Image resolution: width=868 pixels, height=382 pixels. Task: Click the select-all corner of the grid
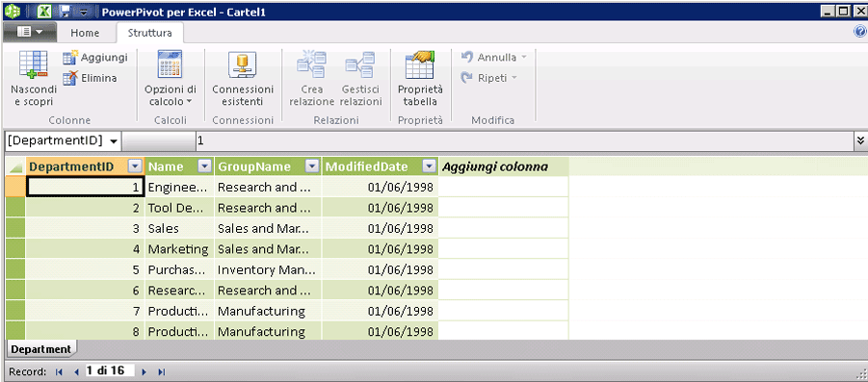point(15,166)
